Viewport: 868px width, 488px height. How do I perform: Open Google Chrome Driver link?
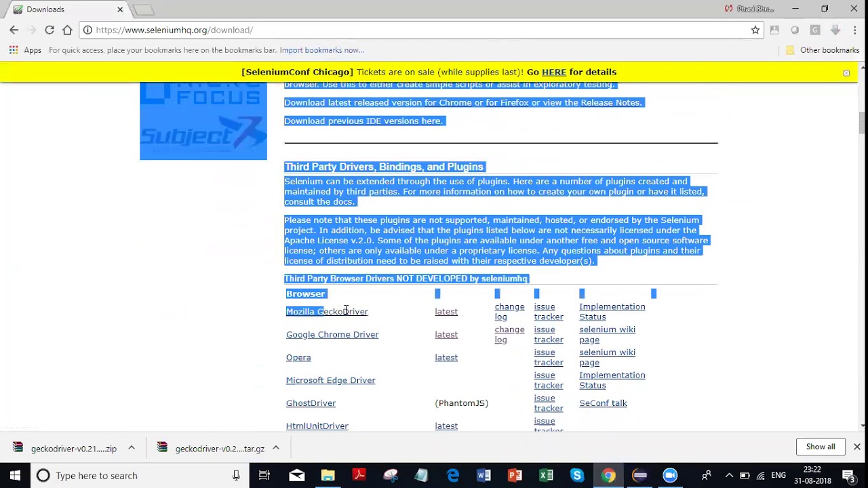tap(332, 335)
